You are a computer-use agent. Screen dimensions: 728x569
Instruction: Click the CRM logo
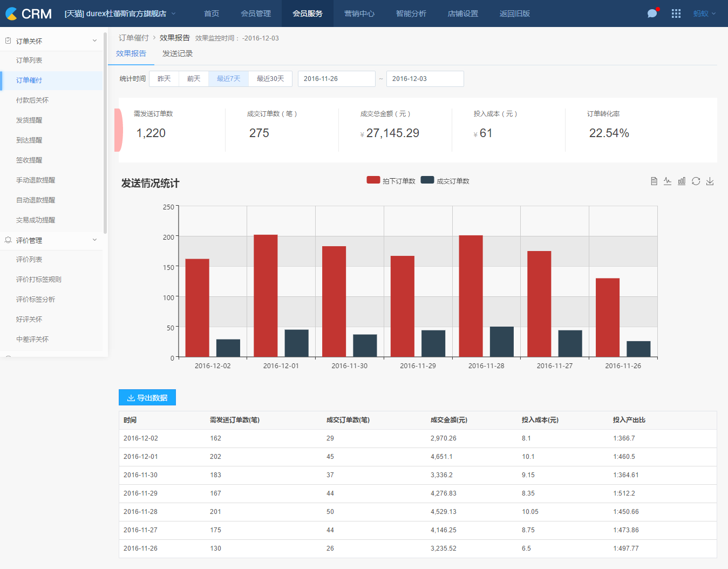pos(29,13)
